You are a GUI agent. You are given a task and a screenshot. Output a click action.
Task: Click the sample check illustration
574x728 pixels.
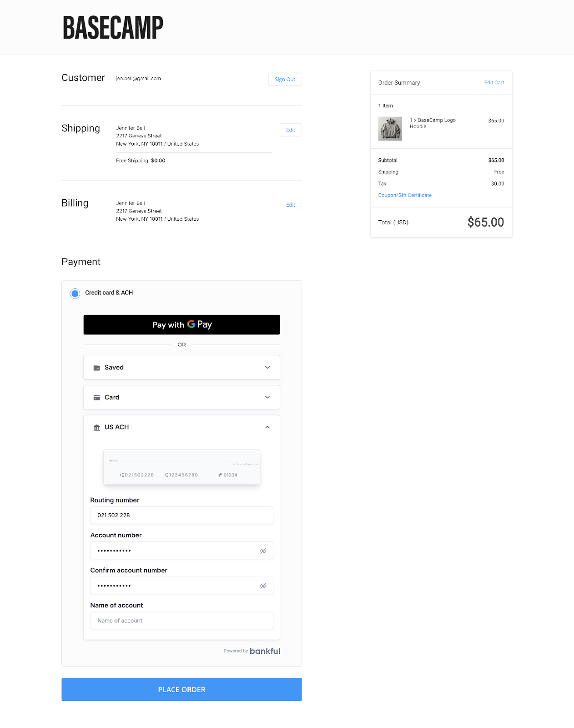pyautogui.click(x=181, y=467)
